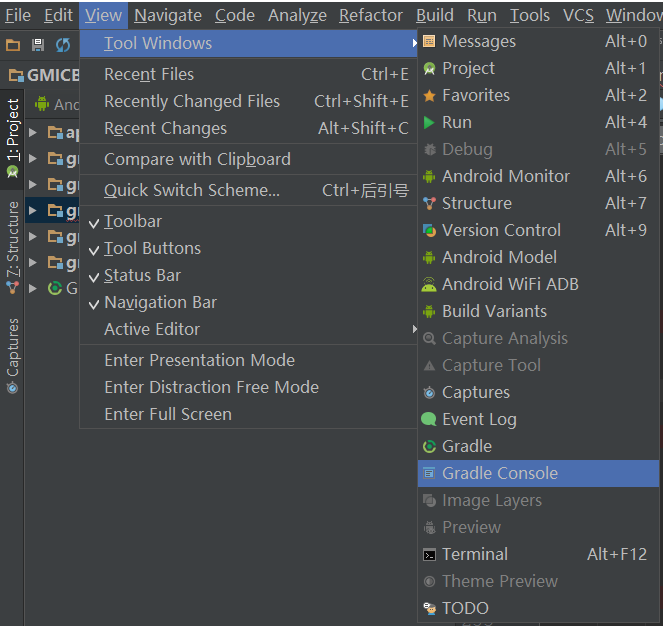Select the Preview tool window entry
Image resolution: width=663 pixels, height=626 pixels.
point(538,527)
